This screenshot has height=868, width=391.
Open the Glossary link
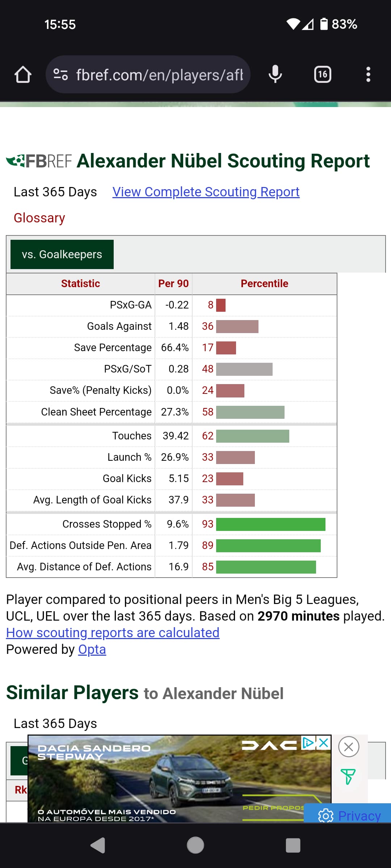[x=39, y=218]
